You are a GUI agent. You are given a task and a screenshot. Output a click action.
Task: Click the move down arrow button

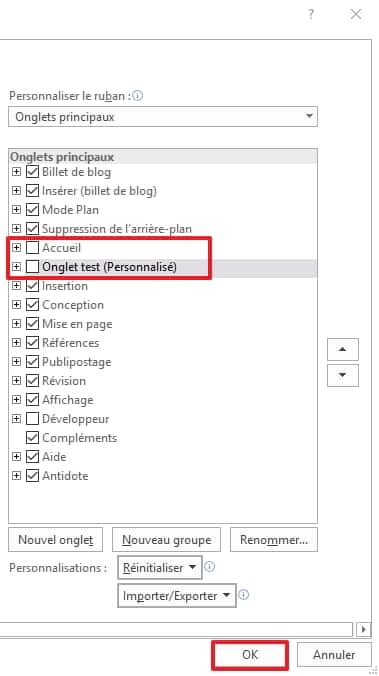point(343,376)
